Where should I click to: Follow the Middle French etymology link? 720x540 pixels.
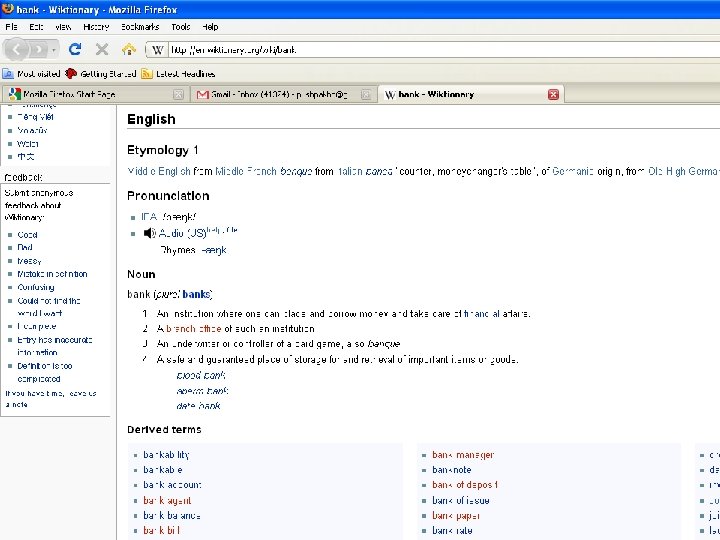[246, 171]
